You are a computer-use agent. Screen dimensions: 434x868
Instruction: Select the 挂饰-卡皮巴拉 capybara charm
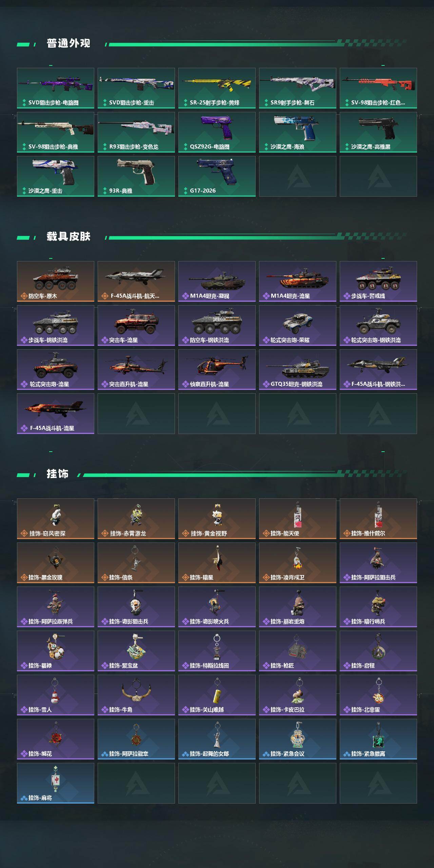click(298, 695)
